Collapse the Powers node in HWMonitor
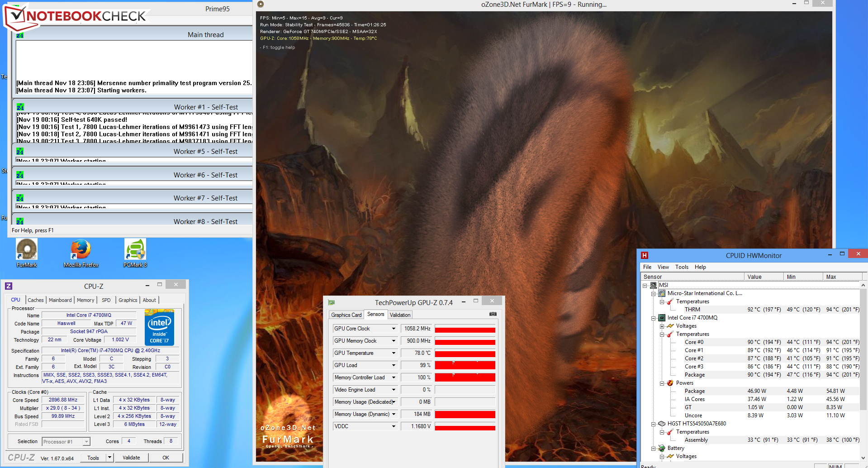This screenshot has width=868, height=468. click(x=662, y=383)
